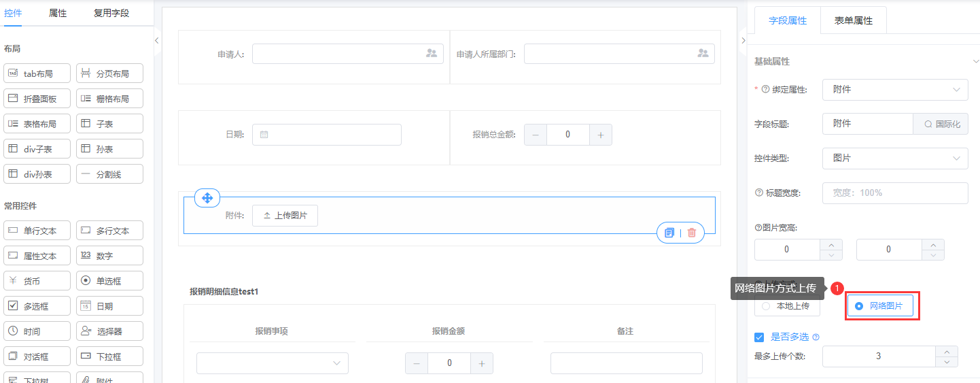Select the div孙表 control
The height and width of the screenshot is (383, 980).
click(x=37, y=174)
